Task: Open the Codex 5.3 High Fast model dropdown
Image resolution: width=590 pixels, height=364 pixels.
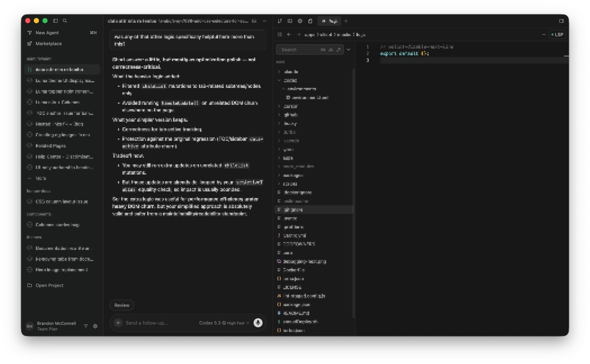Action: (x=224, y=323)
